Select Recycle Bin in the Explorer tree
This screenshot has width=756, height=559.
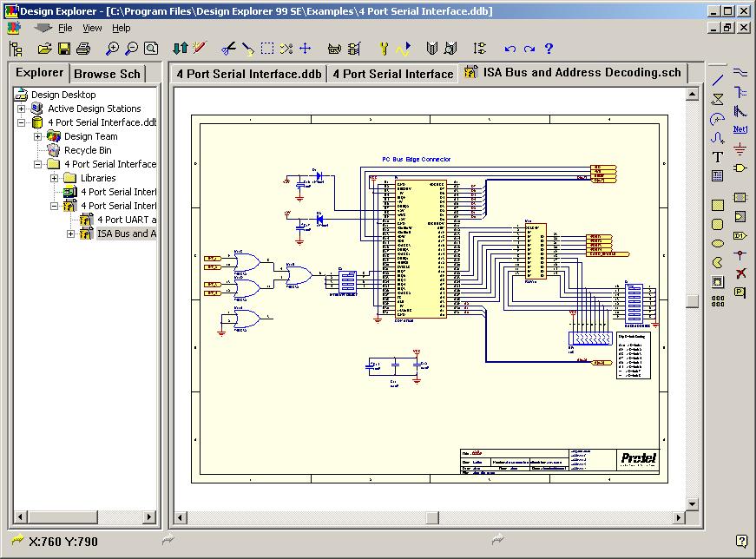(88, 150)
